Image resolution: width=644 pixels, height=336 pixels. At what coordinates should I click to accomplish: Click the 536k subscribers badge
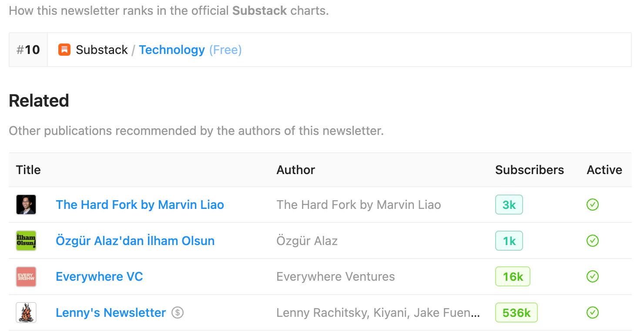pos(517,312)
